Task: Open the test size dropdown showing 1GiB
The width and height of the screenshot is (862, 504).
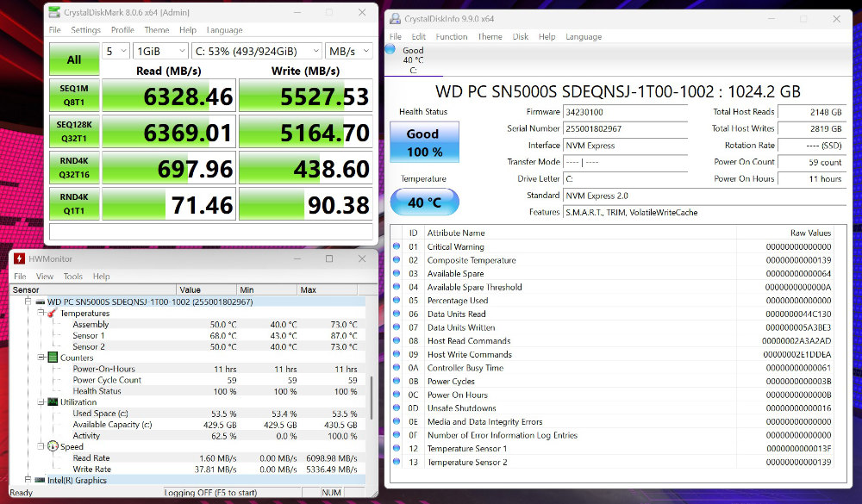Action: click(x=160, y=51)
